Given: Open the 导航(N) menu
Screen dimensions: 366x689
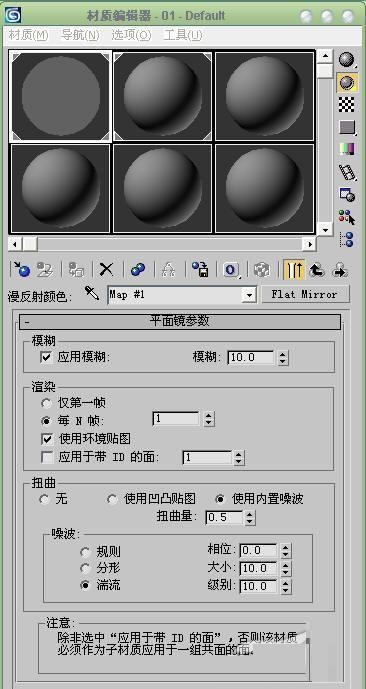Looking at the screenshot, I should pyautogui.click(x=80, y=36).
